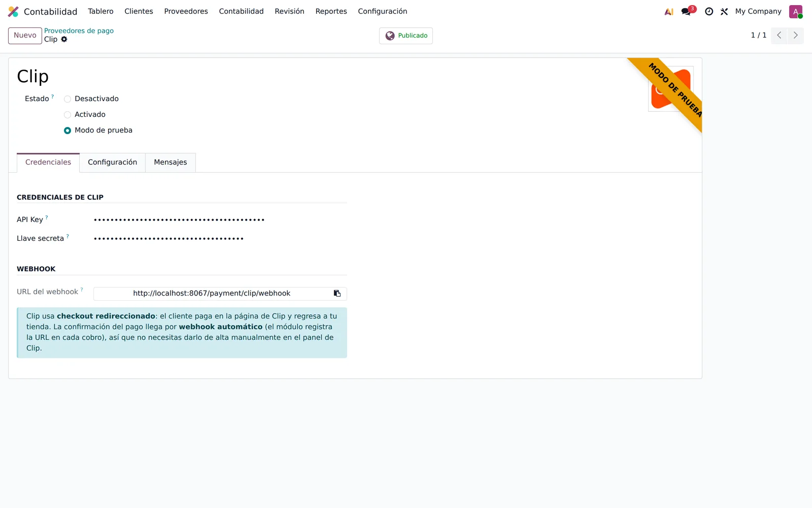This screenshot has height=508, width=812.
Task: Click the Contabilidad app name
Action: click(51, 12)
